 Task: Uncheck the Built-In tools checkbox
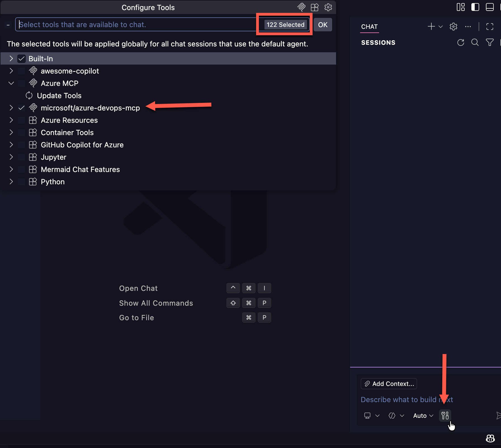pos(22,59)
